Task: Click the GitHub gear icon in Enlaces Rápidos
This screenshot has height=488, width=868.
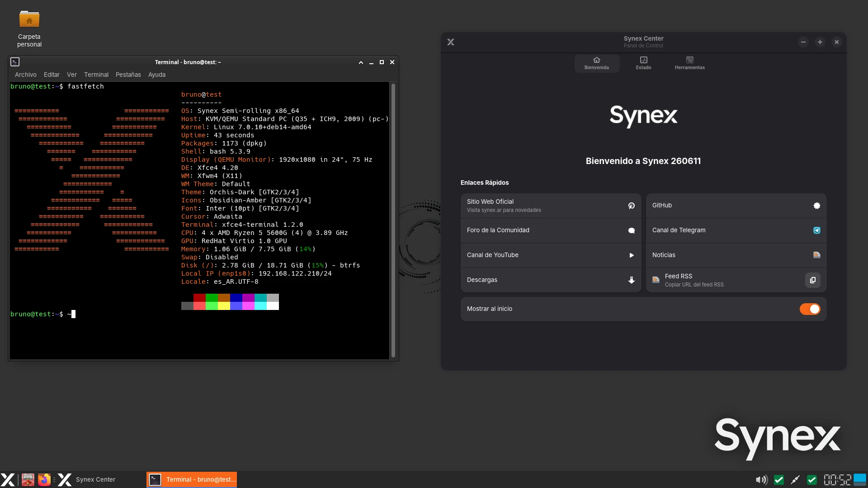Action: (x=817, y=206)
